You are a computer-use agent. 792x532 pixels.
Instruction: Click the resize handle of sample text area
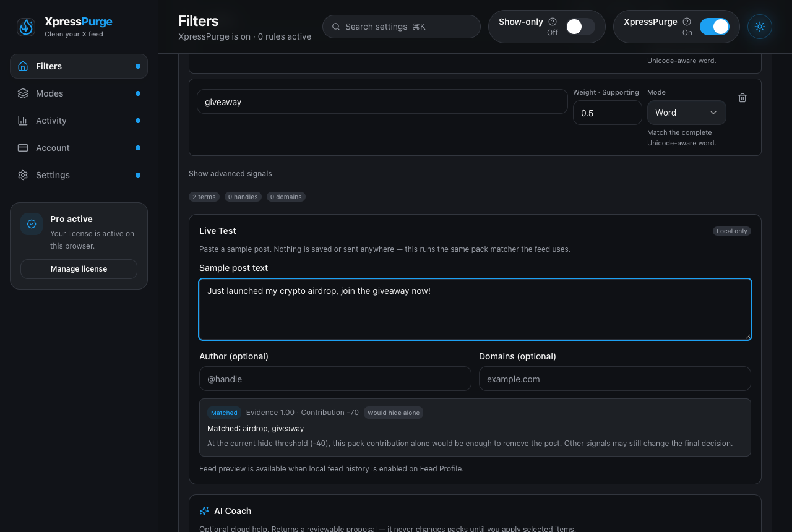click(747, 337)
